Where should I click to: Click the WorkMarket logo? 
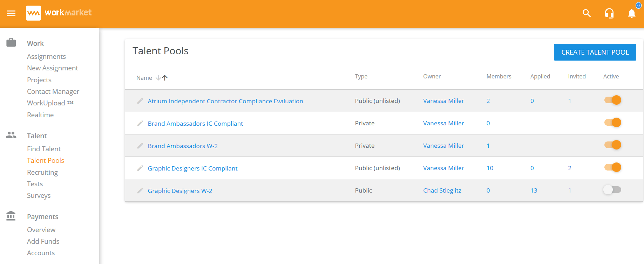tap(59, 13)
